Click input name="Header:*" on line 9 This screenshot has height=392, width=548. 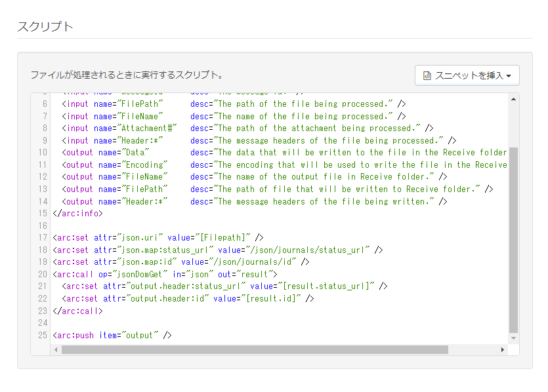[x=112, y=140]
